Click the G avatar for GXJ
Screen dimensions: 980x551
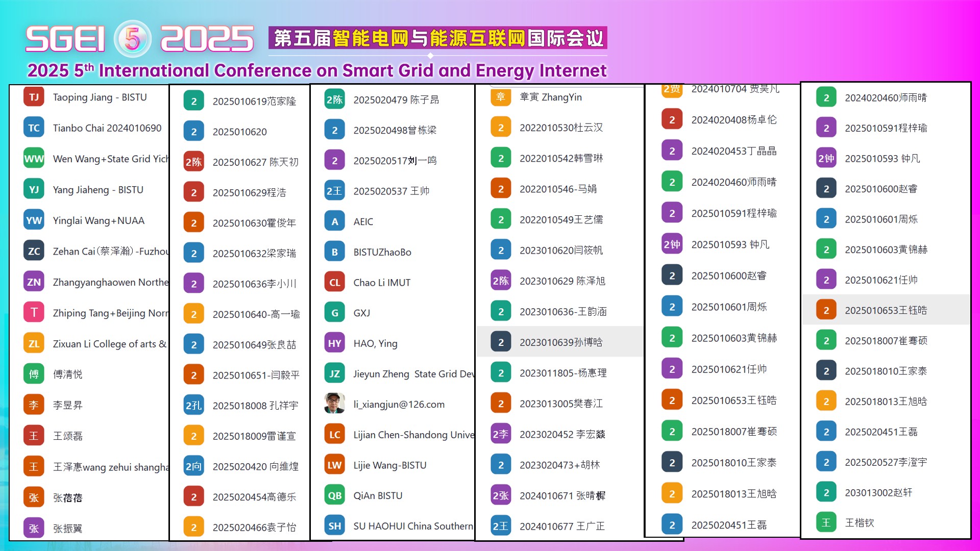(x=334, y=312)
